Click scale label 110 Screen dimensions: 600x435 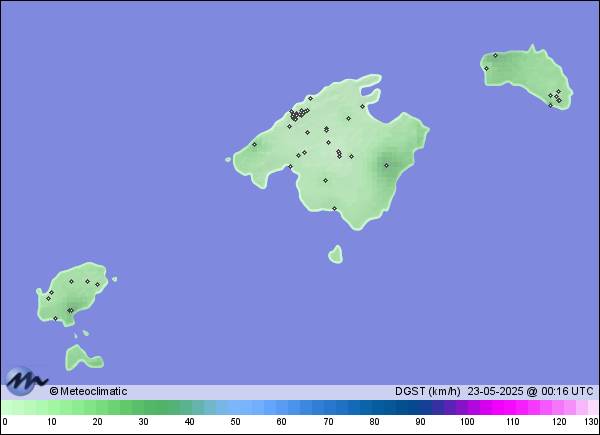click(513, 422)
